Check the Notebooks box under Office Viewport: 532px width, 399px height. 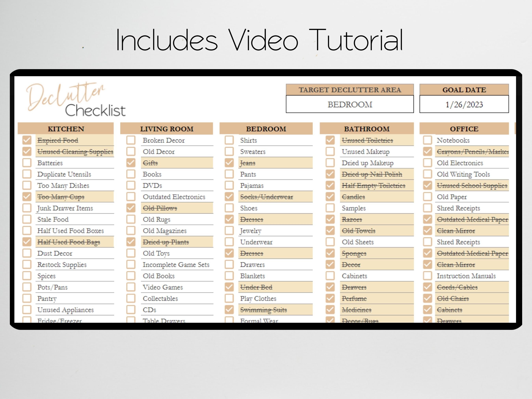click(427, 140)
